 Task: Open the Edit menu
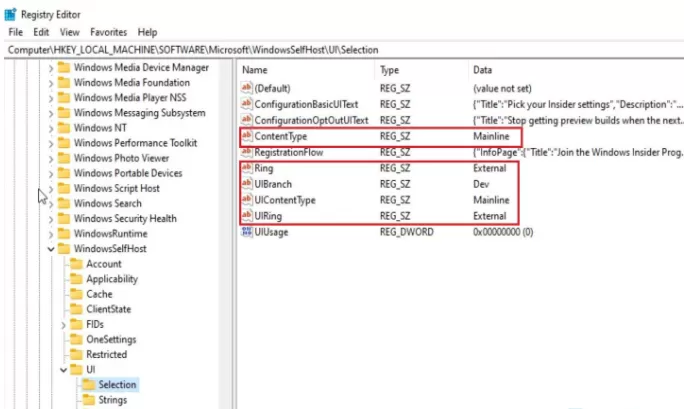coord(41,32)
